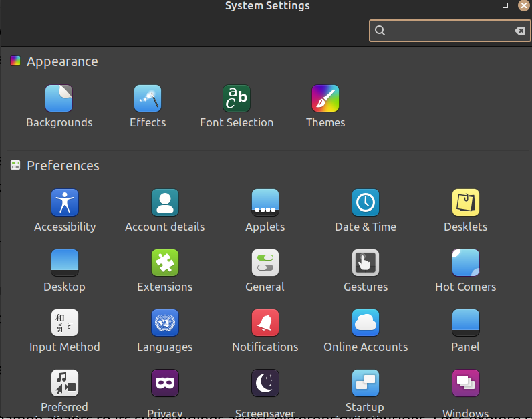Screen dimensions: 532x419
Task: Open the Themes settings
Action: [x=325, y=99]
